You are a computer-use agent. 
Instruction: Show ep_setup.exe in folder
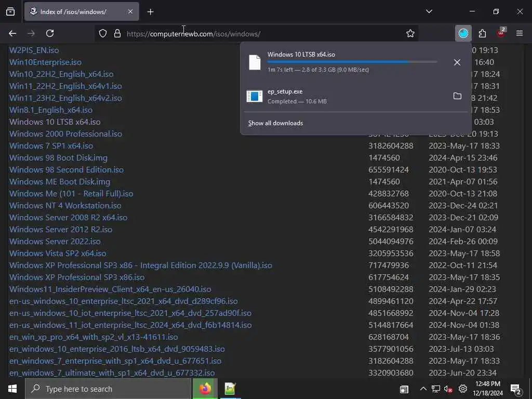(457, 96)
